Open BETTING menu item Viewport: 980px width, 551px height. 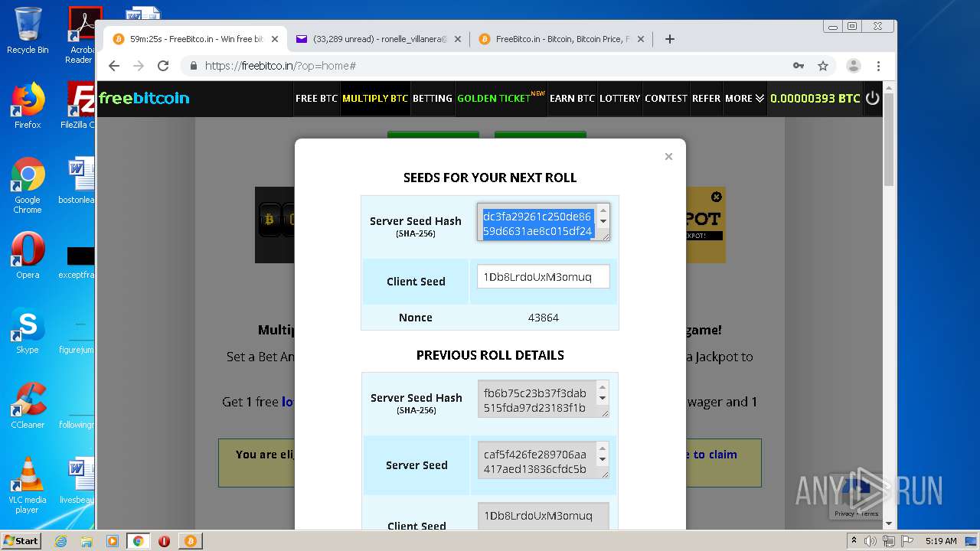point(433,98)
